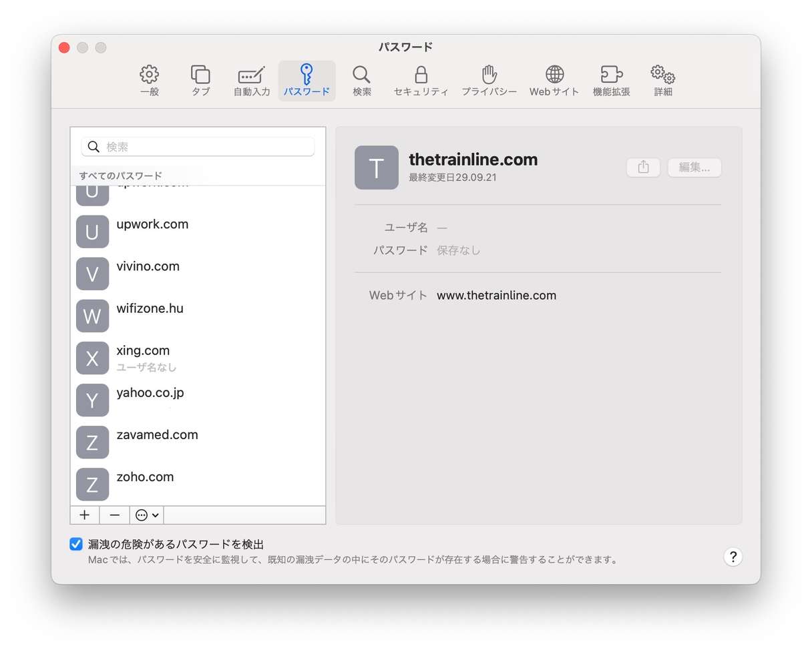Click the 保存なし password value

click(459, 251)
